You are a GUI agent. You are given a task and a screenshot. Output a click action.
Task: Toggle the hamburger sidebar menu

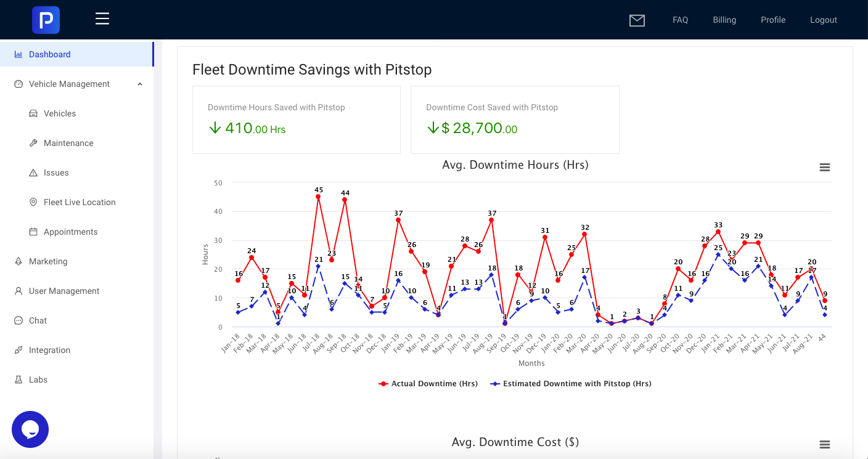(x=102, y=18)
